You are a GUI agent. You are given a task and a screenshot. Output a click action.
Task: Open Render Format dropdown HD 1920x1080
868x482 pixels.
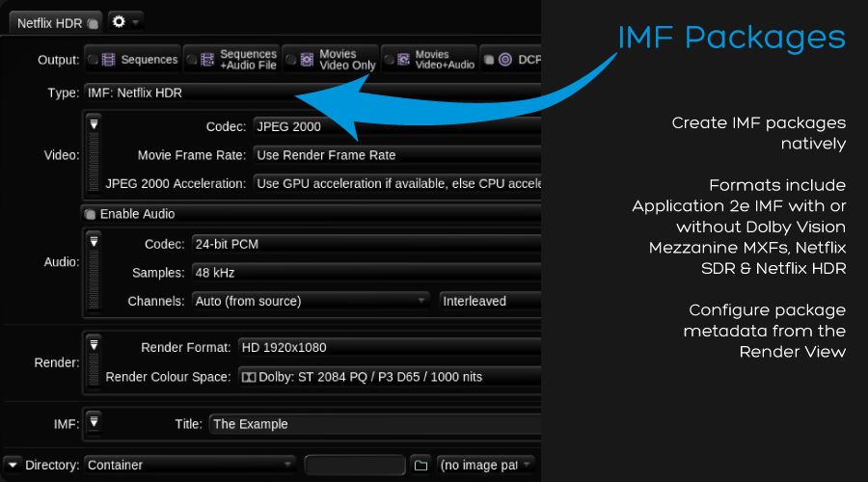390,348
